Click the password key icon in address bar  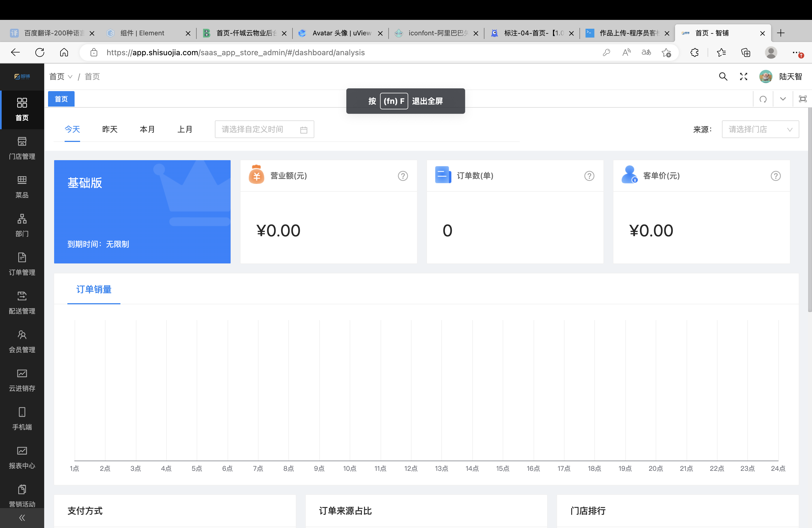tap(606, 52)
